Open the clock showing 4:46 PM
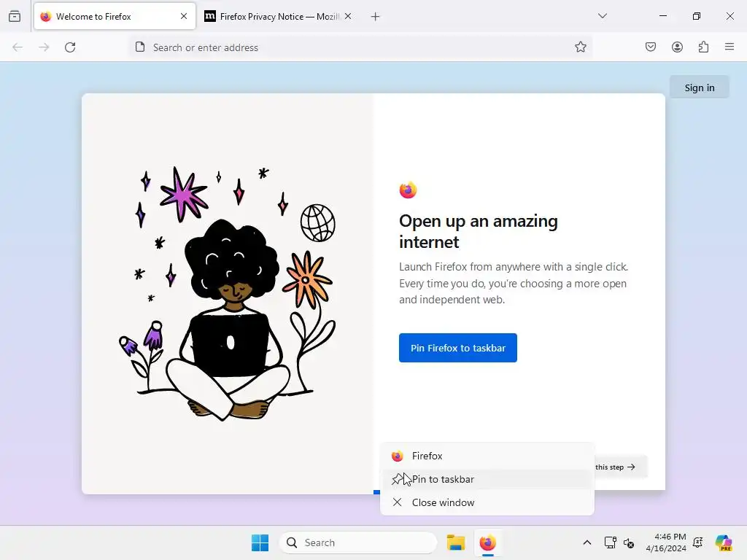Image resolution: width=747 pixels, height=560 pixels. click(666, 542)
